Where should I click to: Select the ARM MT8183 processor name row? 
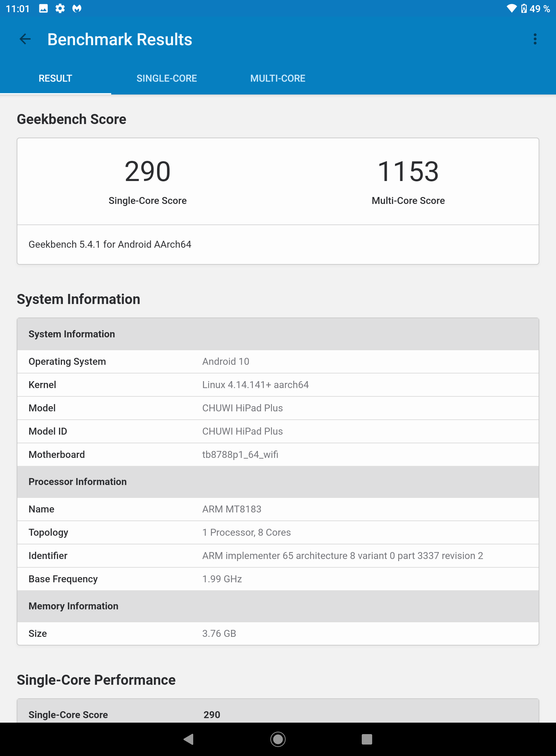point(278,509)
